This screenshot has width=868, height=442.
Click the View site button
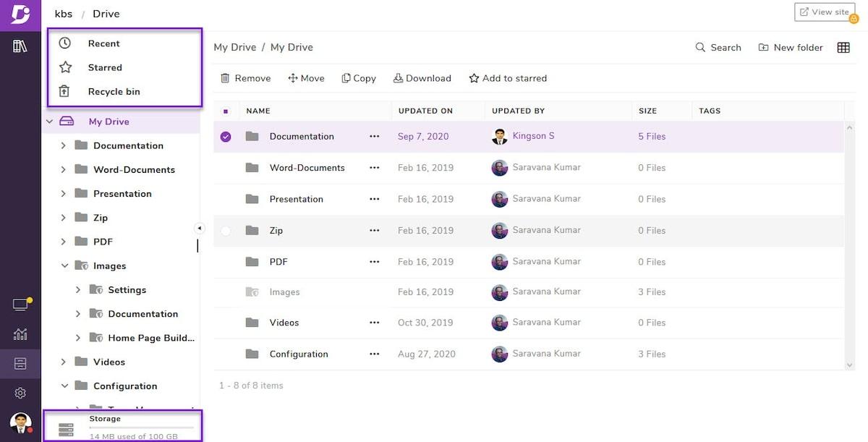824,12
